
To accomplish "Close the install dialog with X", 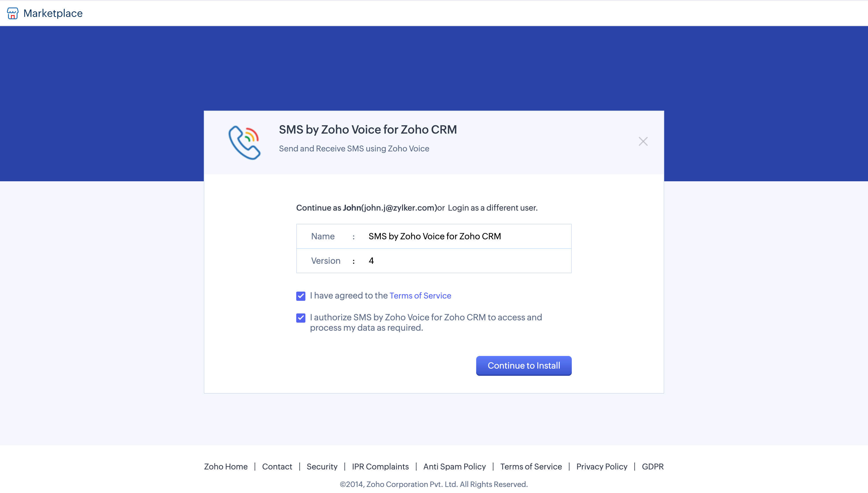I will pyautogui.click(x=643, y=141).
